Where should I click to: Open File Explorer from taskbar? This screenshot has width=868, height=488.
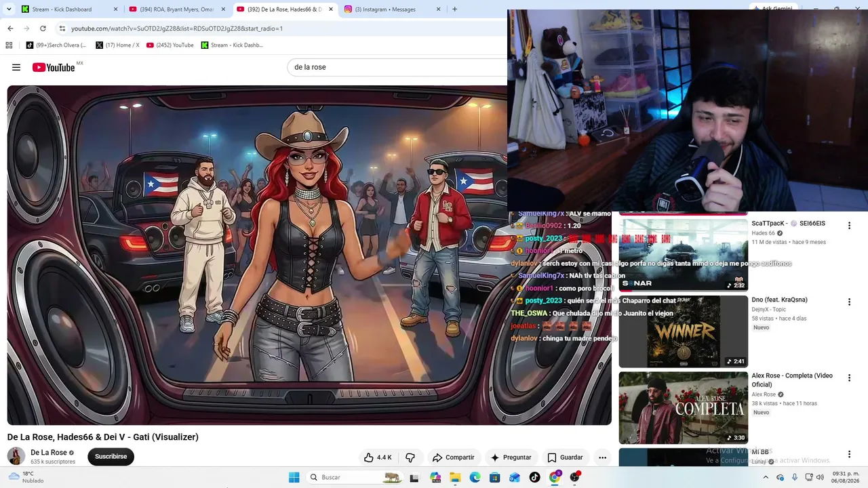click(455, 477)
